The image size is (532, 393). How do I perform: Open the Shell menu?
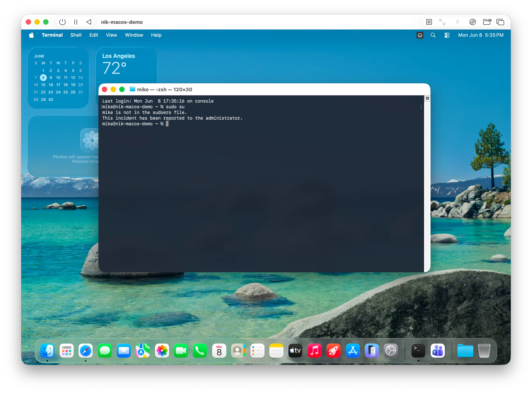76,35
